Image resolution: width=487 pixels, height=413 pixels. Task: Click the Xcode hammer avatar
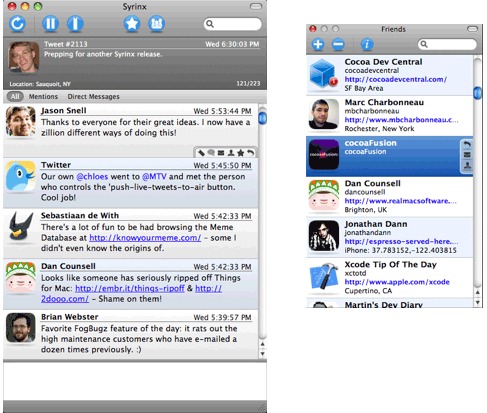(x=324, y=277)
